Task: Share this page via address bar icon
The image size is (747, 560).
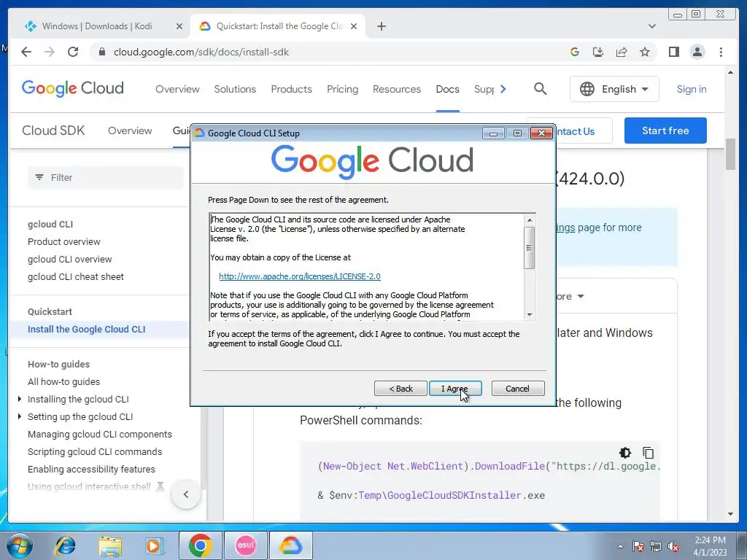Action: tap(622, 52)
